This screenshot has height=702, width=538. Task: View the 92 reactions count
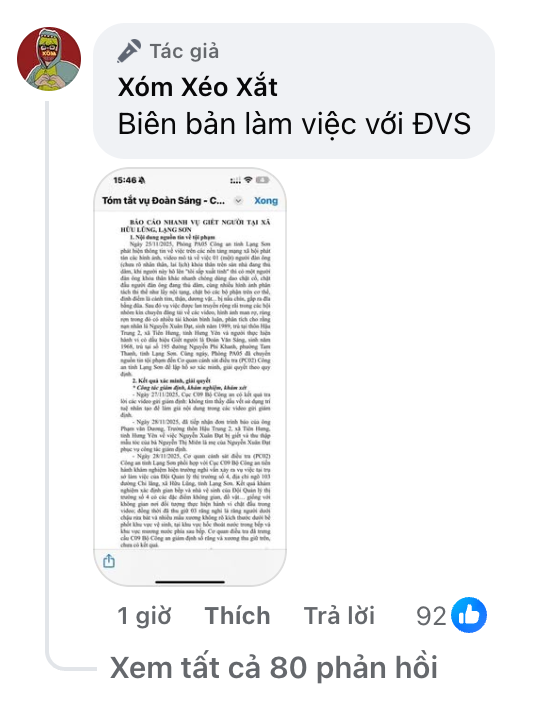431,616
